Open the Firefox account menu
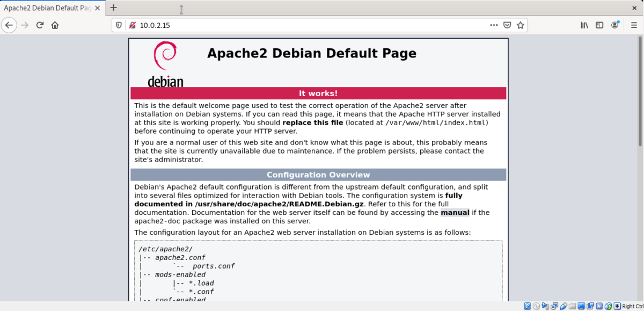The height and width of the screenshot is (311, 644). tap(615, 25)
